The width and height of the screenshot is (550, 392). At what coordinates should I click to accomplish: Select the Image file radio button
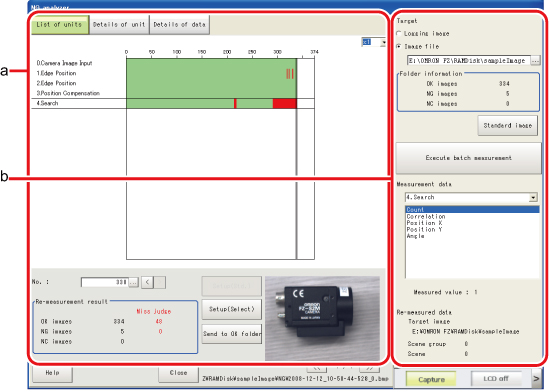399,46
